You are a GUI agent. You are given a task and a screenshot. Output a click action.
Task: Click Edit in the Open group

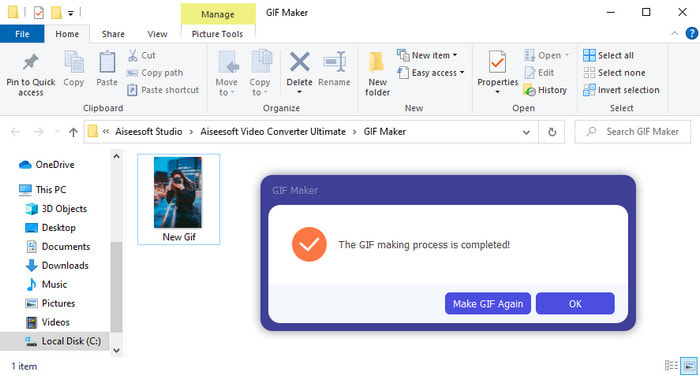pos(539,73)
